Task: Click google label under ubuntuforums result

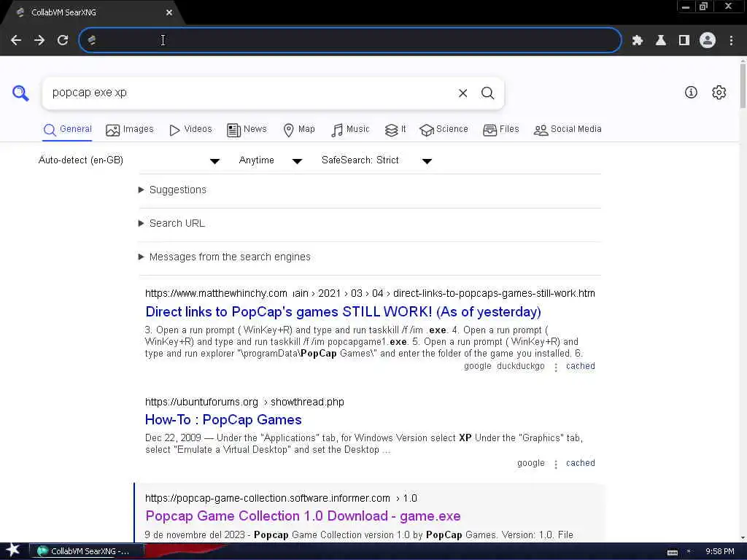Action: coord(531,463)
